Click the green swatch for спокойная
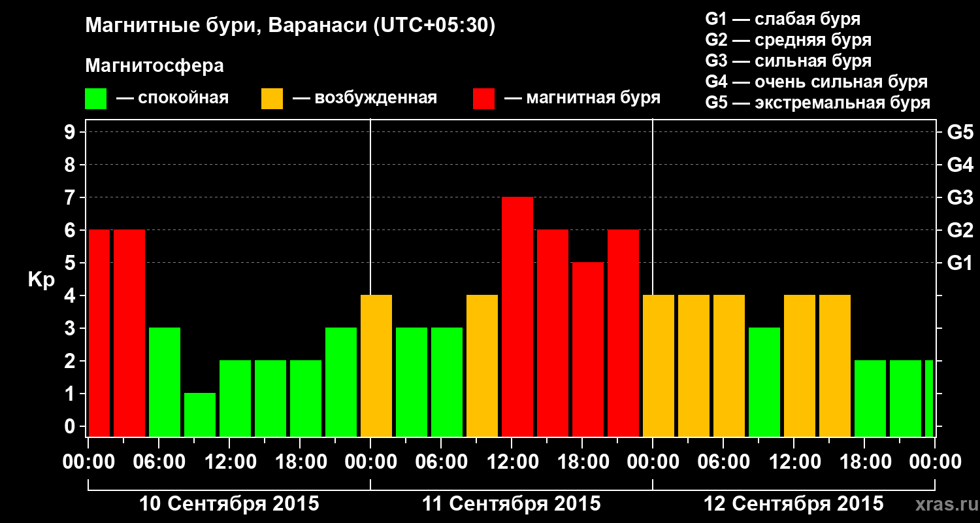980x523 pixels. (x=95, y=99)
